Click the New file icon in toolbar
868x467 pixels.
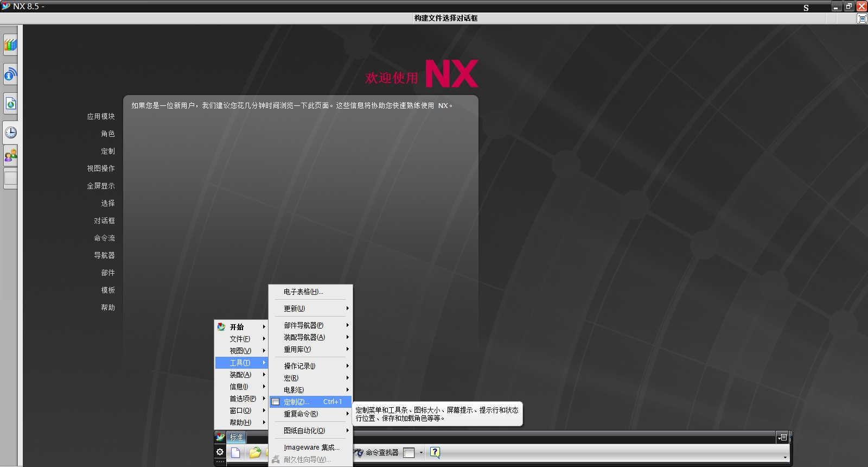tap(235, 452)
